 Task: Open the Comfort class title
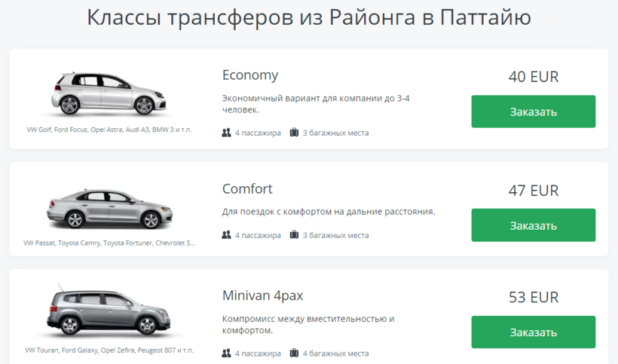tap(247, 188)
